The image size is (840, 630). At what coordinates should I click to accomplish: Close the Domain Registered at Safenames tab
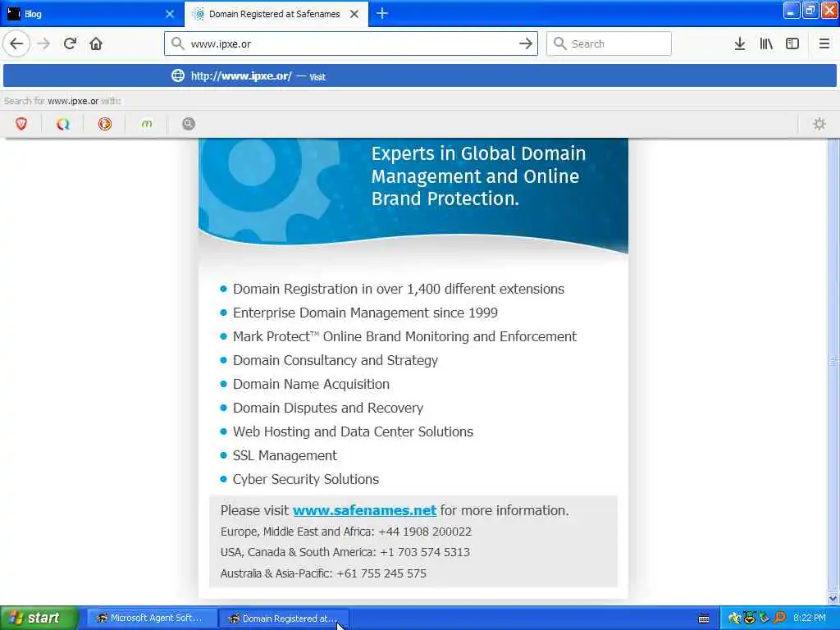point(354,14)
